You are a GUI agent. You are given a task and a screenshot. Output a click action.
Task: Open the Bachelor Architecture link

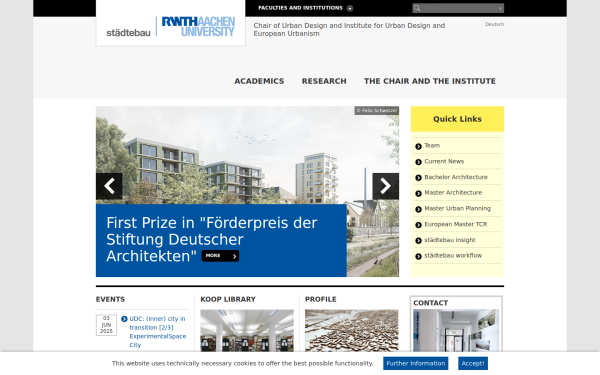(456, 177)
